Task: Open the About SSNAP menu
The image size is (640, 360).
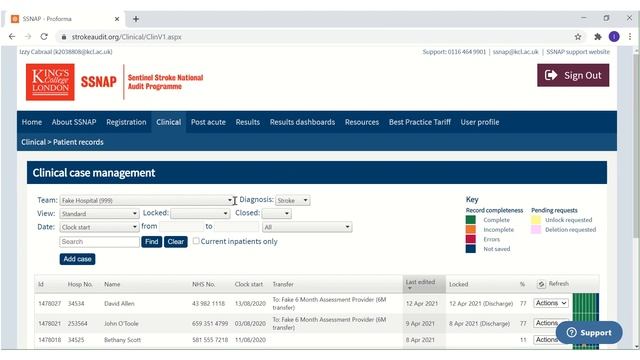Action: [74, 122]
